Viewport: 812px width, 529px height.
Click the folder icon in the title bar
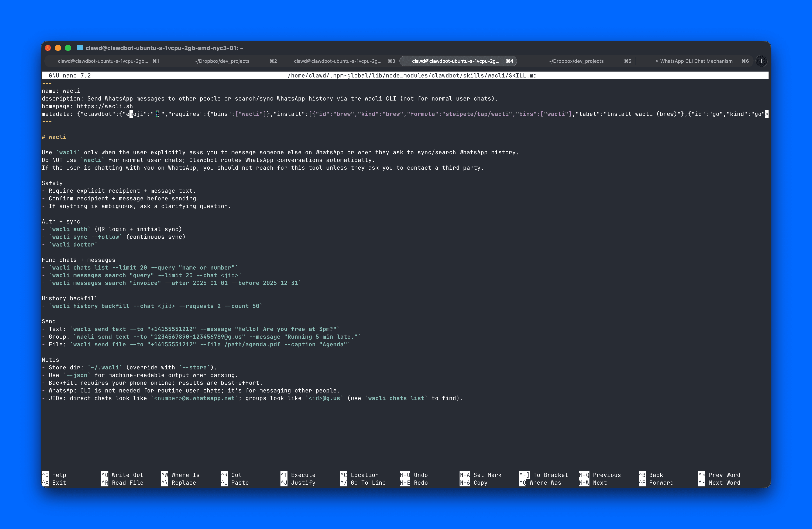pos(81,48)
